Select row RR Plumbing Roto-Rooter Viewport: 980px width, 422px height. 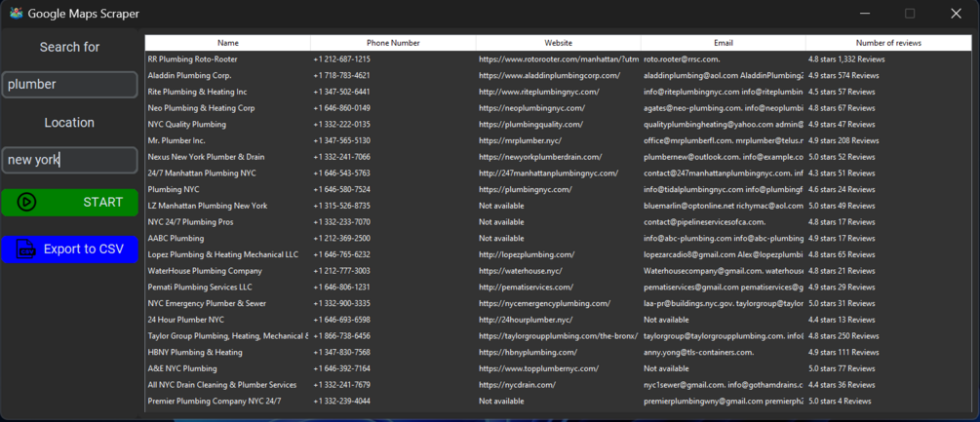point(558,59)
